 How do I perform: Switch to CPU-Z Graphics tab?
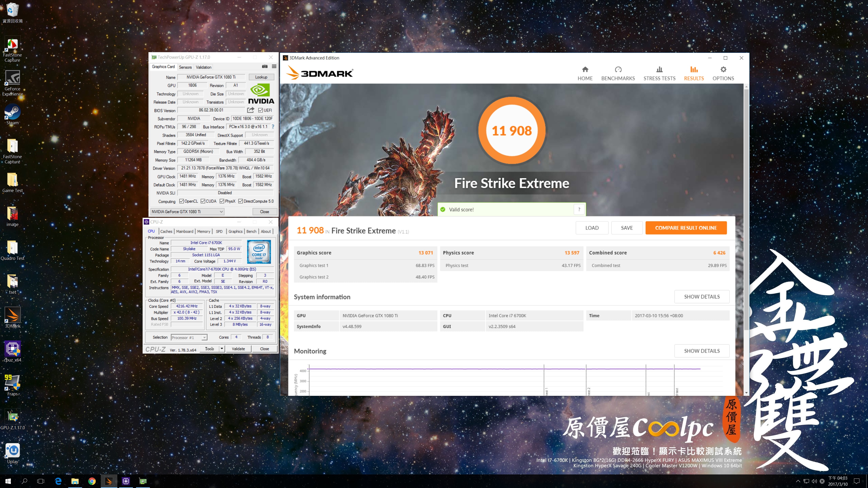[235, 231]
